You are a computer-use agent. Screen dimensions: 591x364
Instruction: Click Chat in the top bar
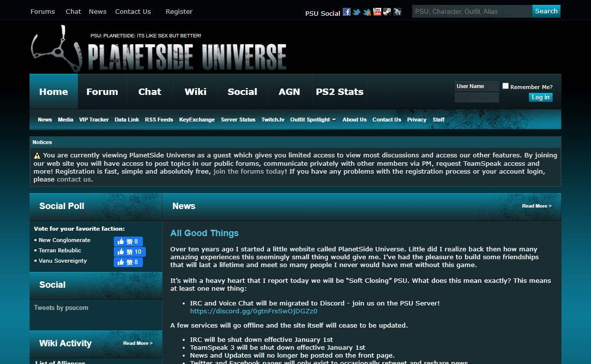point(73,11)
